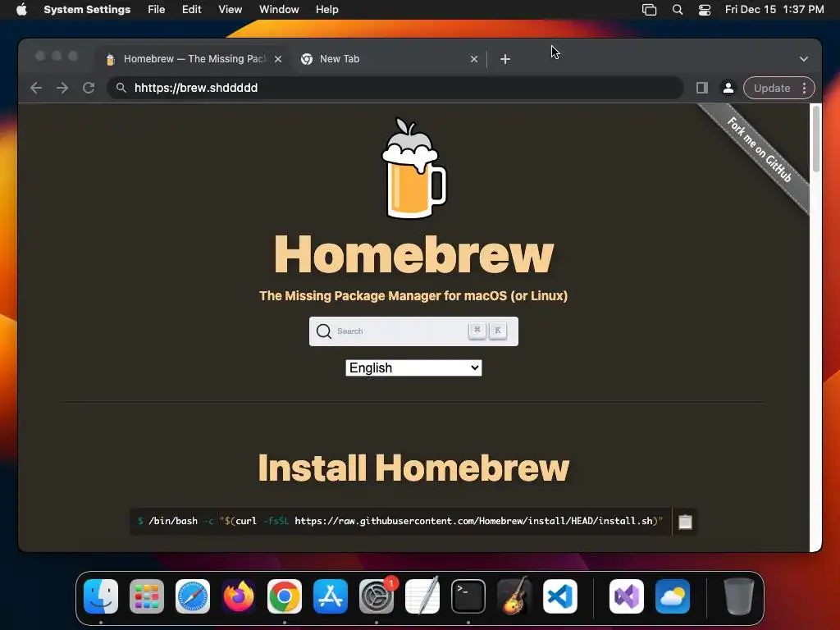
Task: Click the Homebrew title heading link
Action: click(413, 254)
